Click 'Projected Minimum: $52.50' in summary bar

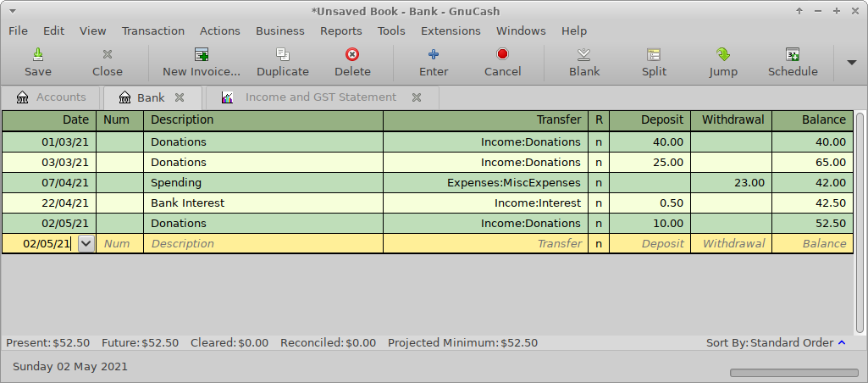tap(462, 343)
